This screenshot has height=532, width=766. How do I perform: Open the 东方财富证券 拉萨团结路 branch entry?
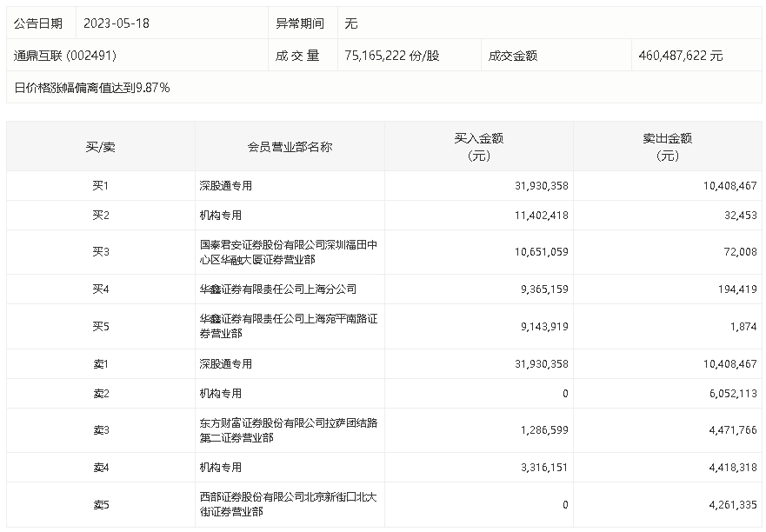click(x=288, y=430)
